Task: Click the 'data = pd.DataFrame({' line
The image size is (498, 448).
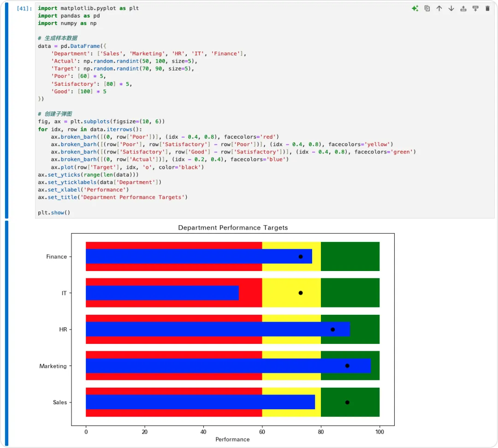Action: pyautogui.click(x=72, y=46)
